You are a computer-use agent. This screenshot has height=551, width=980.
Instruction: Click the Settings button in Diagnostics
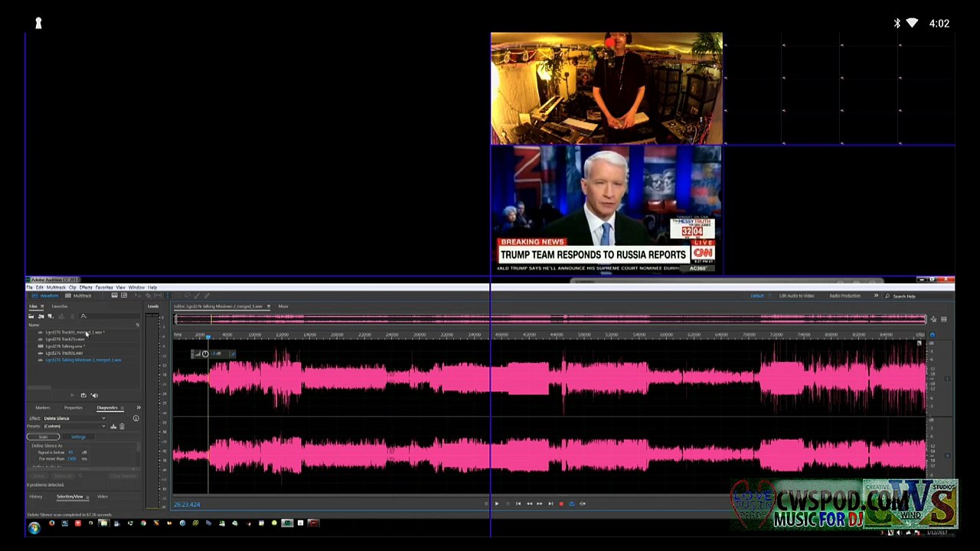78,437
